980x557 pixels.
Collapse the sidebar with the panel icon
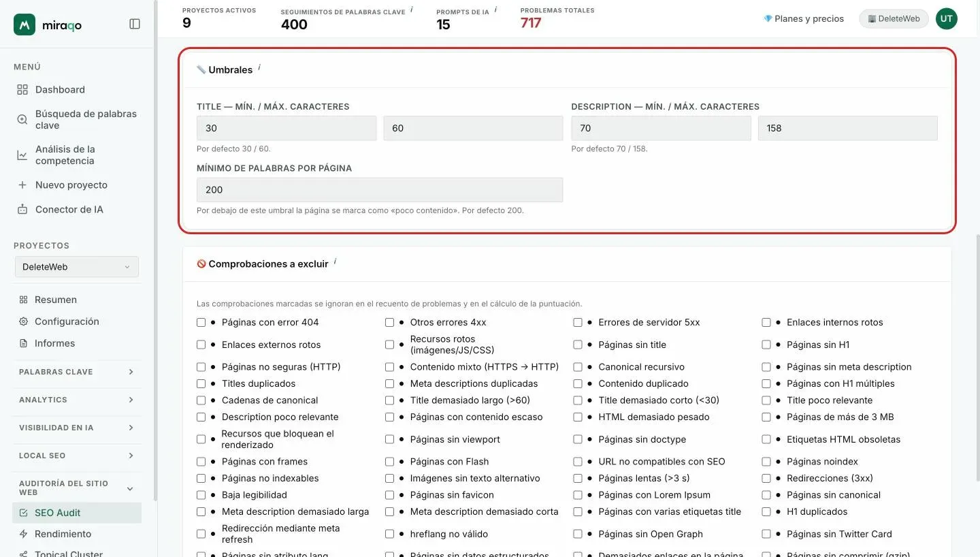tap(135, 24)
